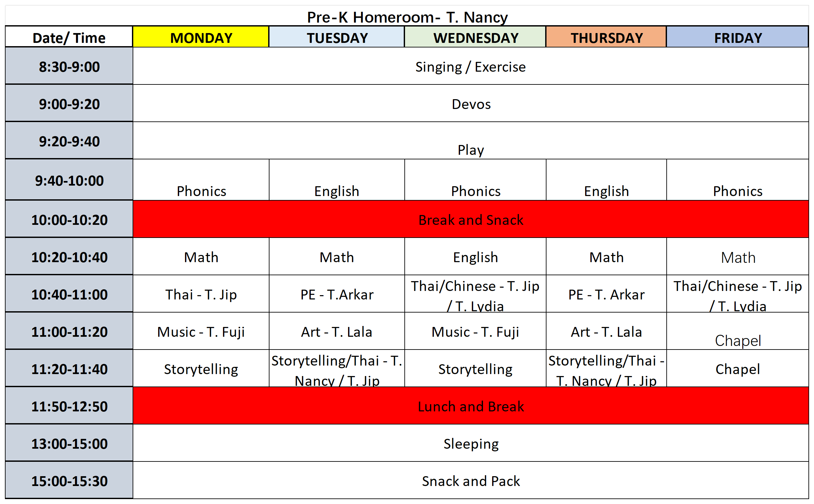Click the yellow MONDAY column header
814x504 pixels.
click(x=201, y=37)
